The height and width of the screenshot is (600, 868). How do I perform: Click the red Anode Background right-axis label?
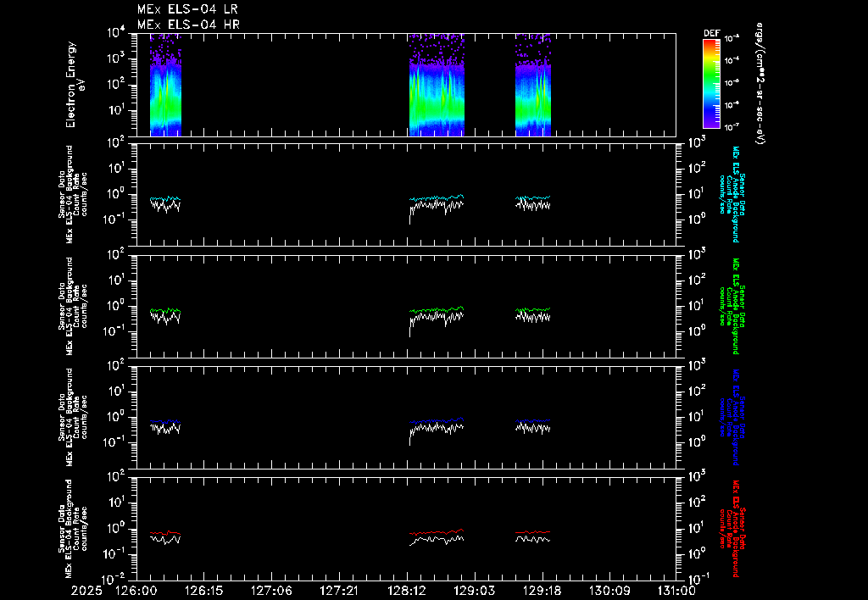tap(732, 529)
